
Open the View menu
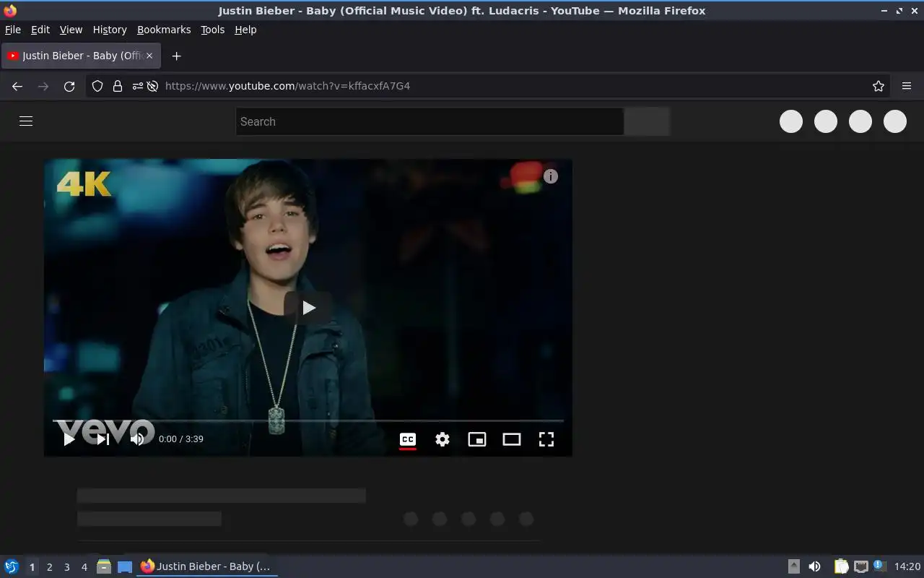(71, 30)
